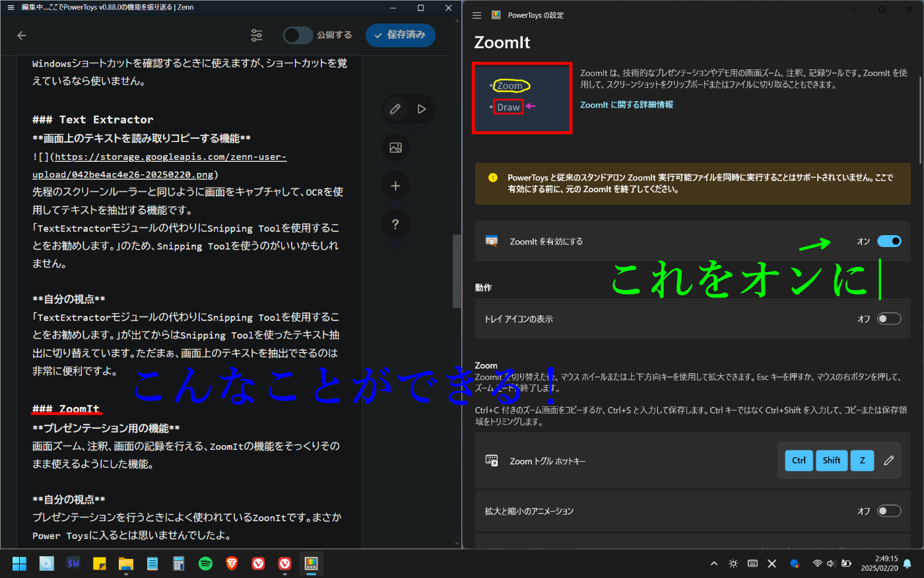The height and width of the screenshot is (578, 924).
Task: Edit the Zoom toggle hotkey with pencil icon
Action: (889, 460)
